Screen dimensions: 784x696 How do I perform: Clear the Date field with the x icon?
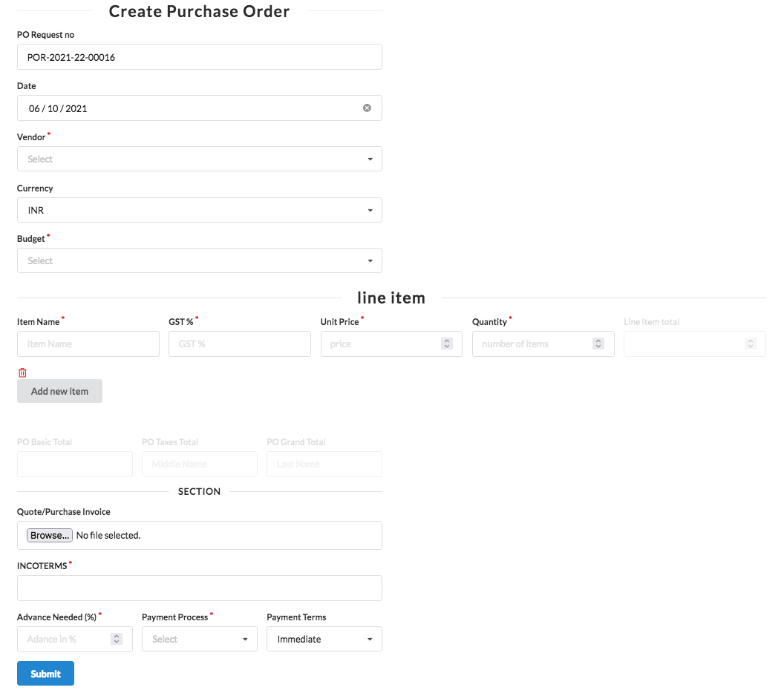(x=367, y=108)
